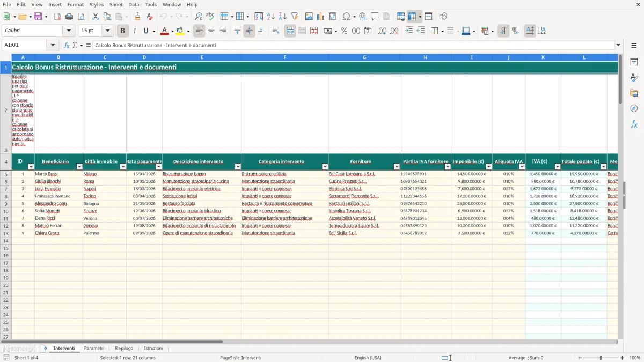Open the Beneficiario column filter dropdown

[x=79, y=167]
